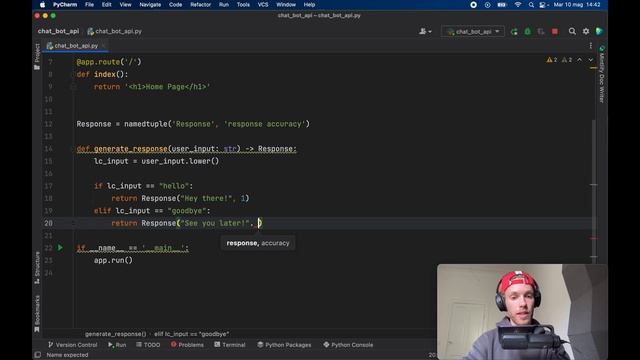
Task: Open the Window menu
Action: pyautogui.click(x=286, y=5)
